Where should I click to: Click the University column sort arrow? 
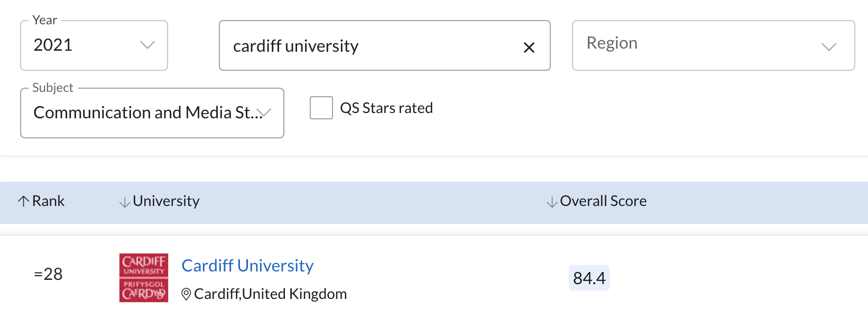click(x=125, y=202)
